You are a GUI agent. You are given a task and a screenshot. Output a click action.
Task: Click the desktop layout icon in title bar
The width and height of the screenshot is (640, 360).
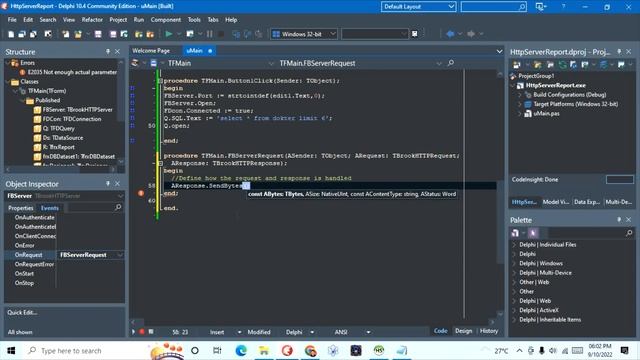tap(540, 7)
